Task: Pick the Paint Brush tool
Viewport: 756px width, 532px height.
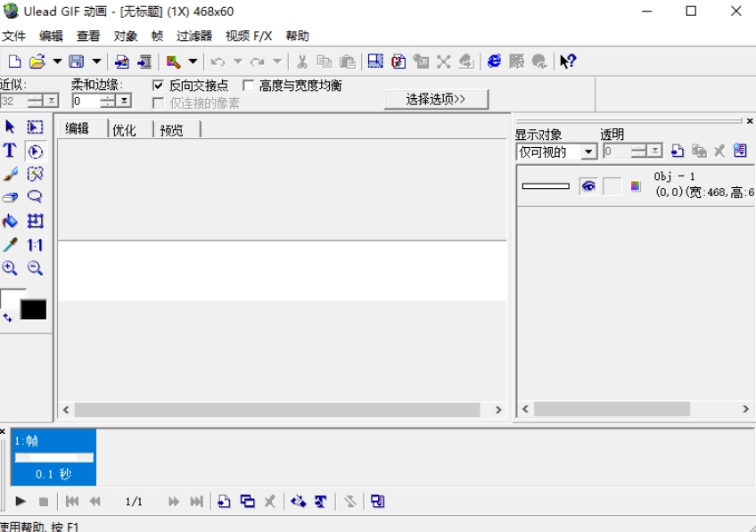Action: coord(10,175)
